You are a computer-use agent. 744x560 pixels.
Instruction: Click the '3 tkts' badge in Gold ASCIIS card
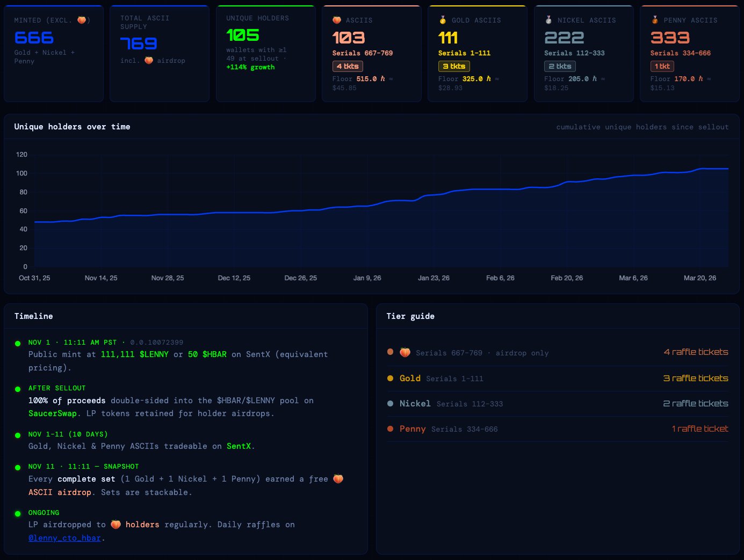(x=454, y=67)
